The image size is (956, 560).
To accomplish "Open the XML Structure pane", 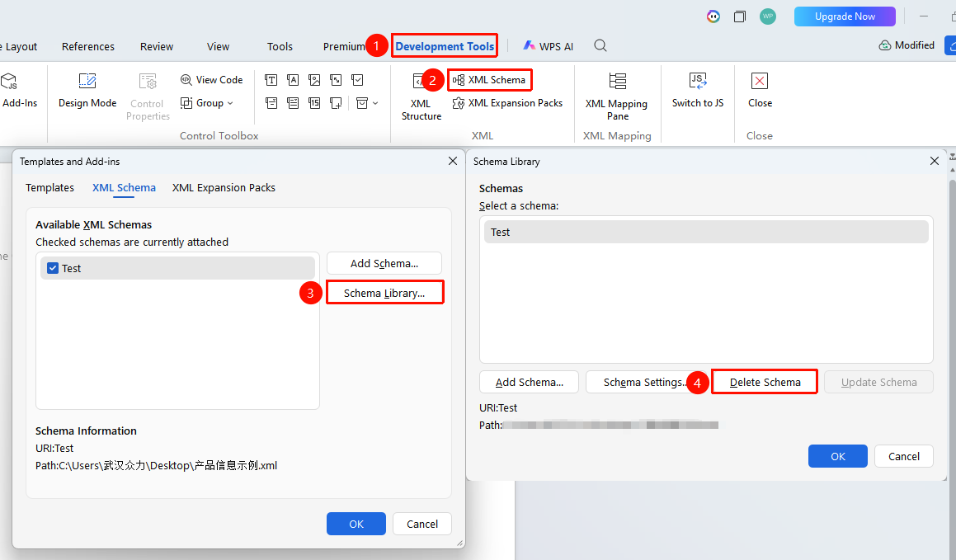I will (421, 96).
